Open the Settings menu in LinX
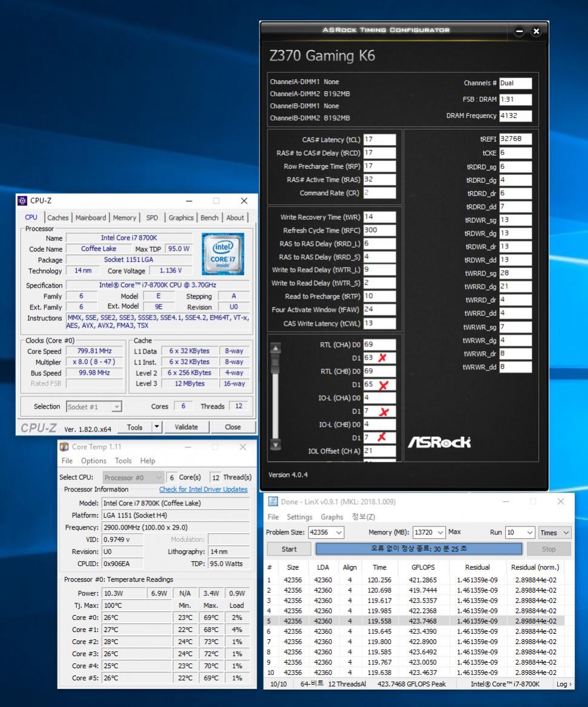This screenshot has width=588, height=707. 299,517
